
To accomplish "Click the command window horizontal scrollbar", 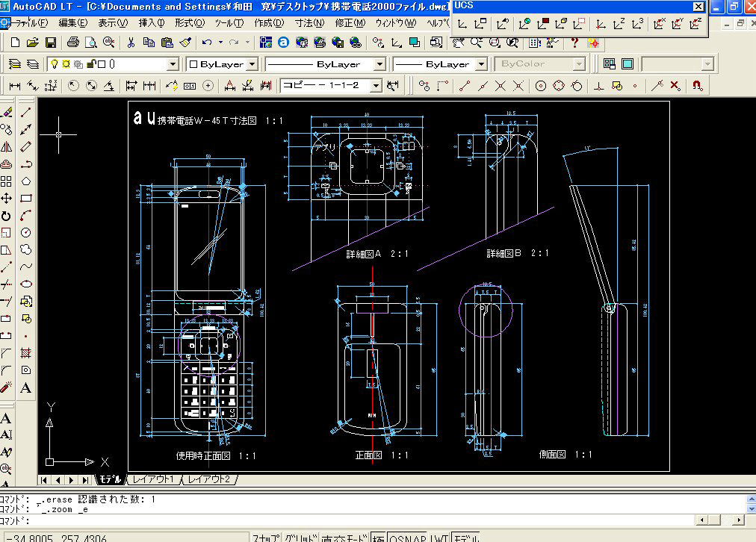I will point(720,520).
